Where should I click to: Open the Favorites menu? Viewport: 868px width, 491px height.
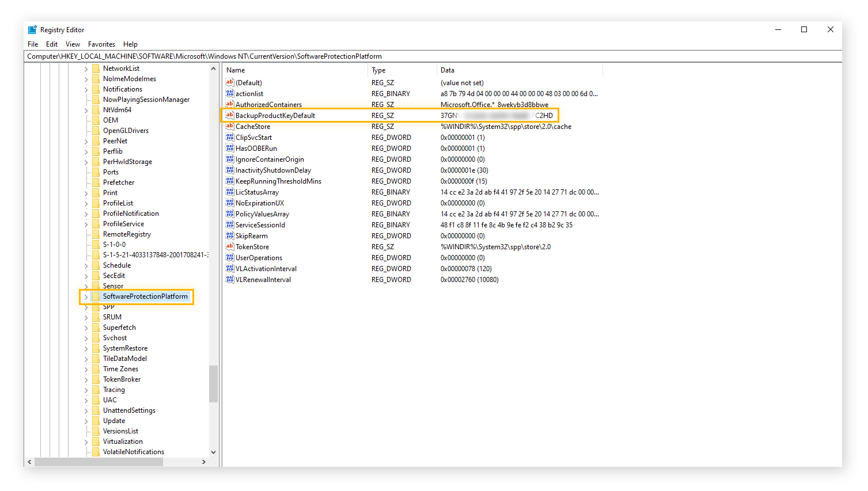coord(101,44)
